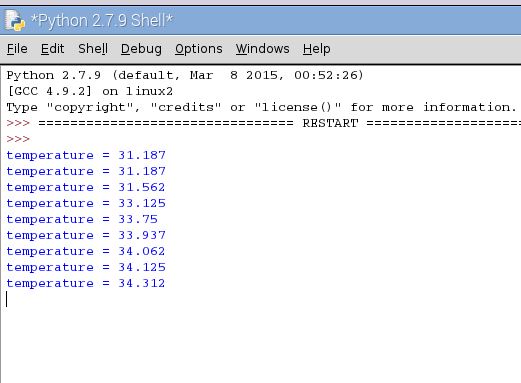Click the temperature = 33.937 line

click(86, 235)
